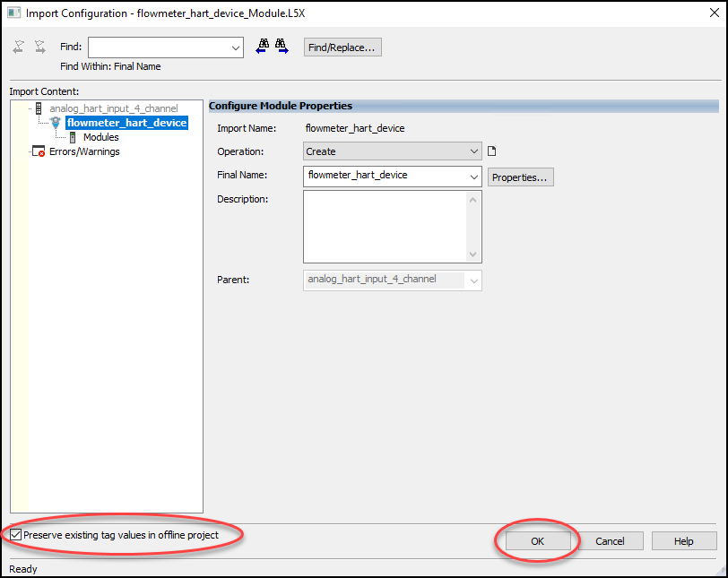This screenshot has height=578, width=728.
Task: Open the Operation Create dropdown
Action: tap(393, 151)
